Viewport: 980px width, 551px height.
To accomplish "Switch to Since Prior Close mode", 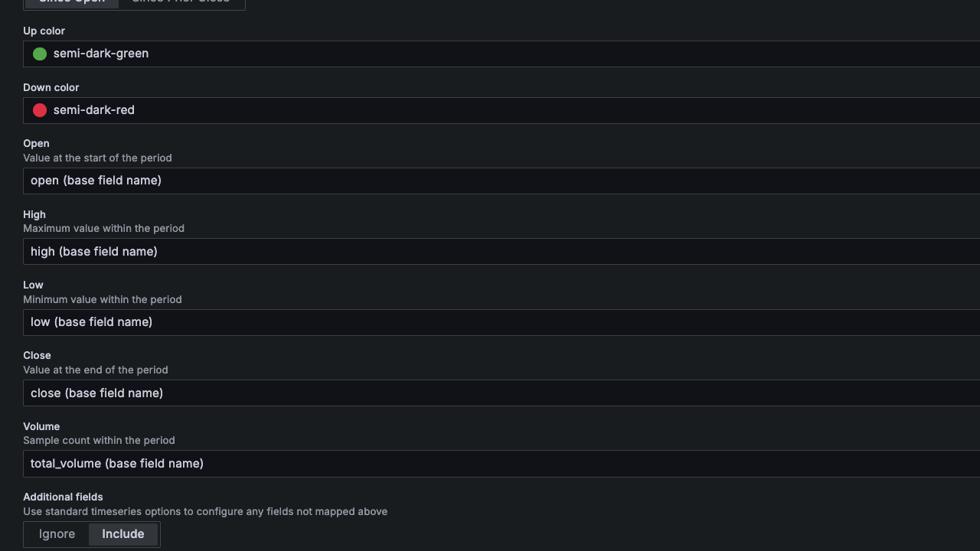I will click(180, 2).
